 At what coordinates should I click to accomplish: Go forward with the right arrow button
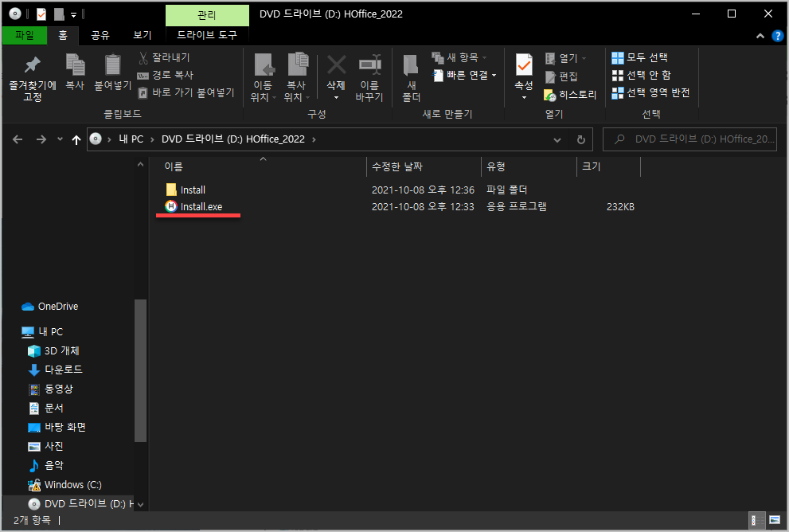point(41,139)
